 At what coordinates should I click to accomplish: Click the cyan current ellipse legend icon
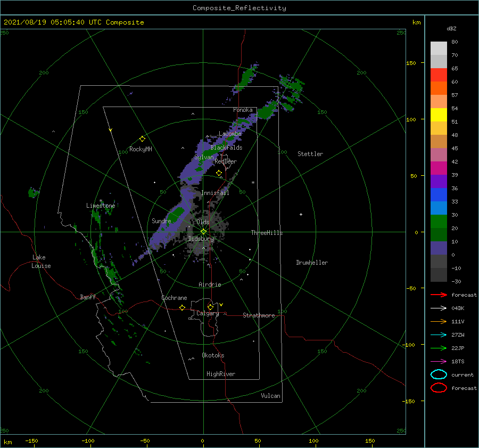coord(439,374)
